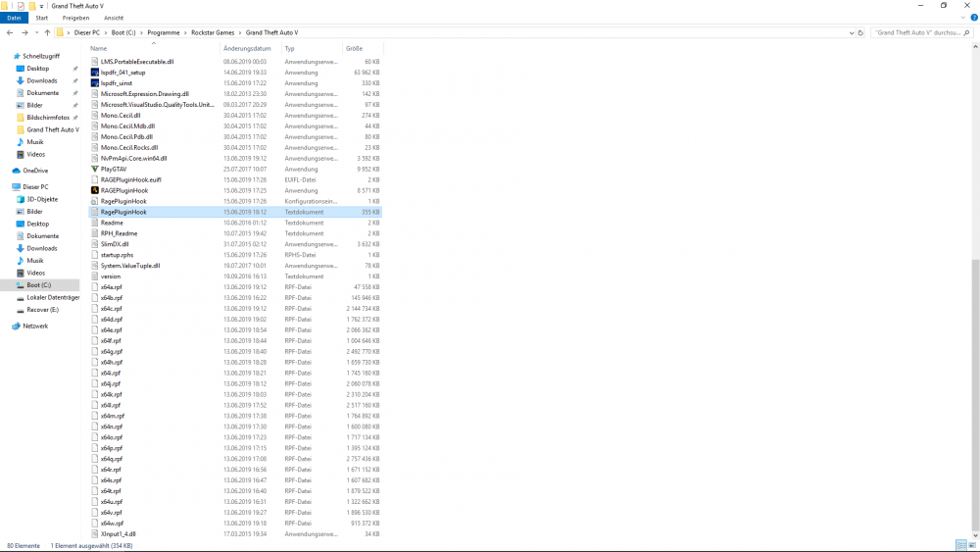Select the startup.rphs file icon
This screenshot has height=552, width=980.
click(x=95, y=255)
